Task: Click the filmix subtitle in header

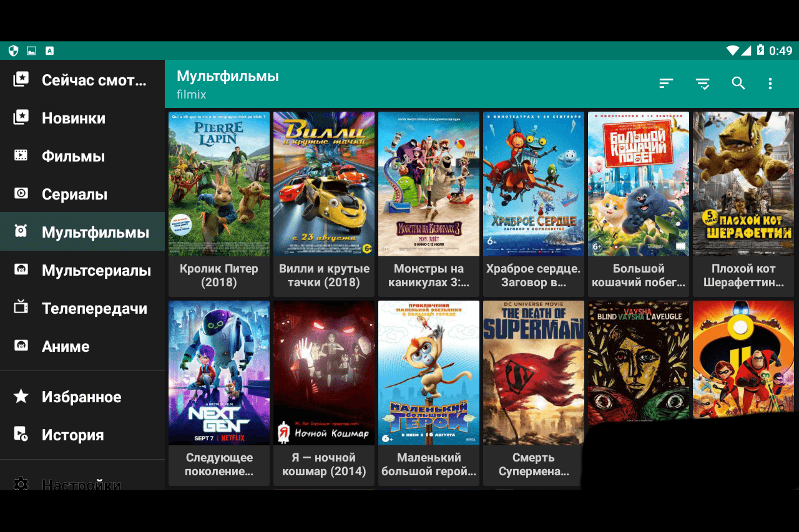Action: coord(191,95)
